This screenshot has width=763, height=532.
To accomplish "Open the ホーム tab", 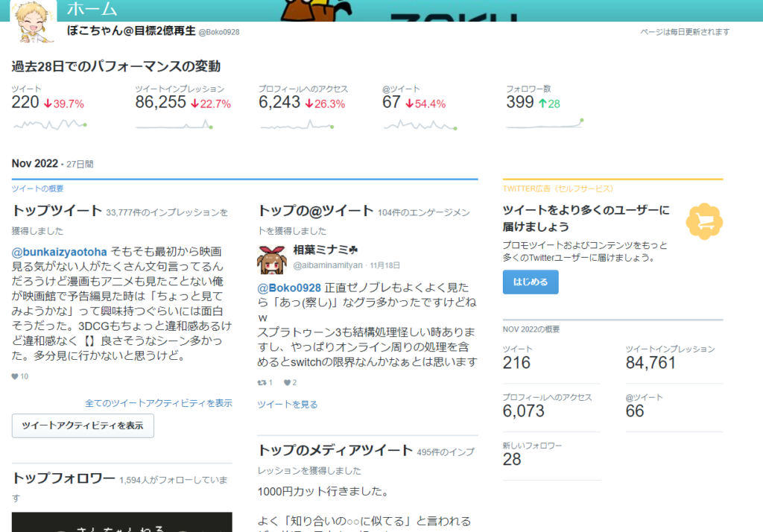I will pyautogui.click(x=92, y=9).
